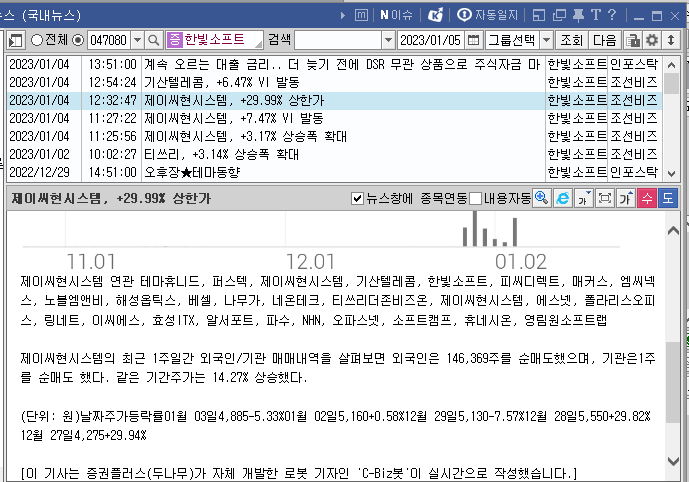Click the 그룹선택 combo box

519,40
